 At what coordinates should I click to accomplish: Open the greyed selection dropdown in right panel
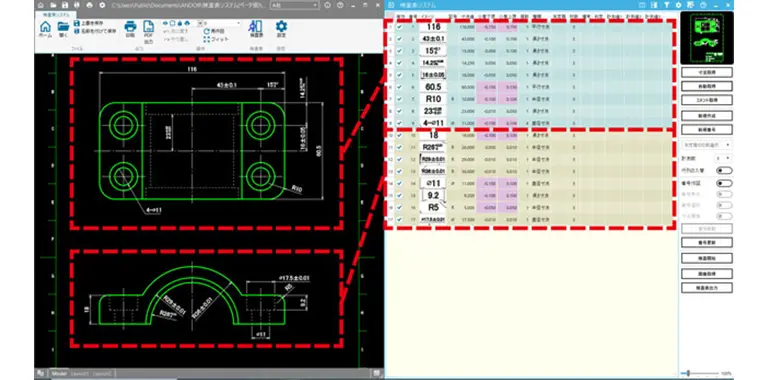point(707,145)
